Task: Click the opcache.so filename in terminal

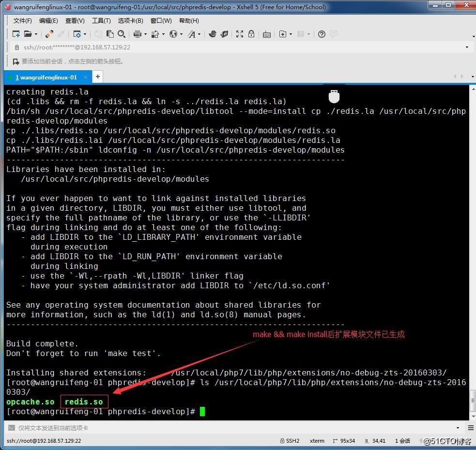Action: (x=31, y=402)
